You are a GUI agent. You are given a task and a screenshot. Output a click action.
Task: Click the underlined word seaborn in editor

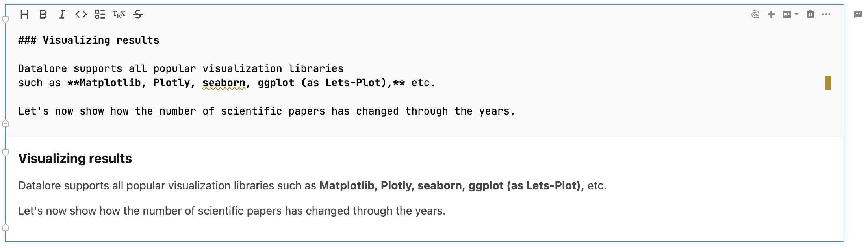tap(224, 83)
